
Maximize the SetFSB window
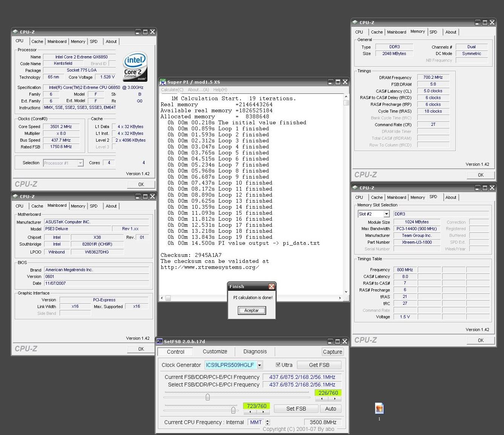[338, 341]
